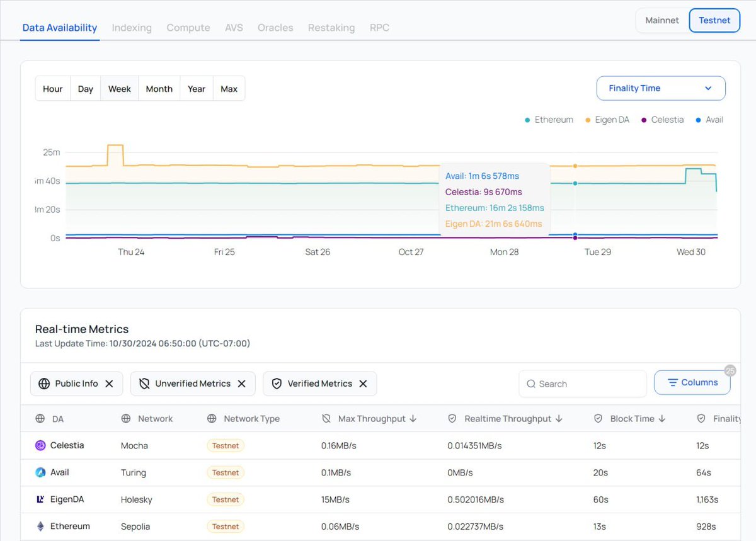The height and width of the screenshot is (541, 756).
Task: Open the Data Availability tab
Action: click(x=60, y=28)
